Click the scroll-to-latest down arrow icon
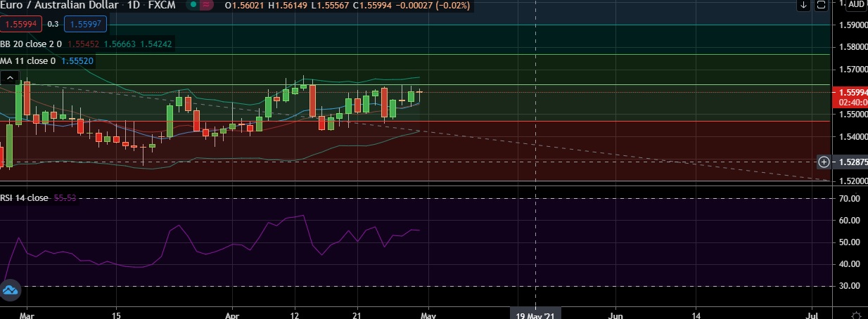Viewport: 868px width, 319px height. point(803,6)
